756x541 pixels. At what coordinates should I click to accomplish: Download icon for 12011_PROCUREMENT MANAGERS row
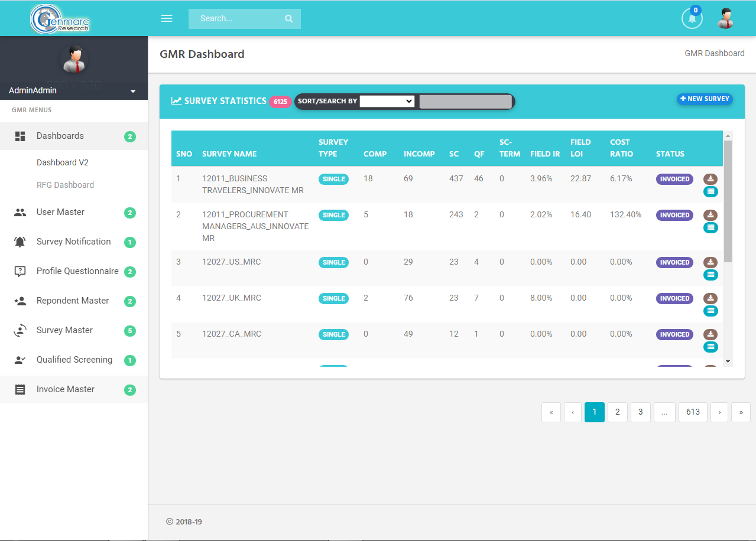pos(710,215)
